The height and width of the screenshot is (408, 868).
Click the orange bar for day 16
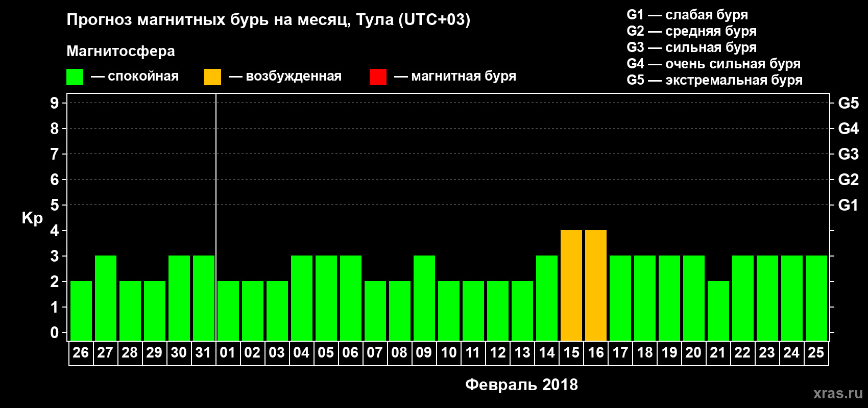tap(596, 285)
